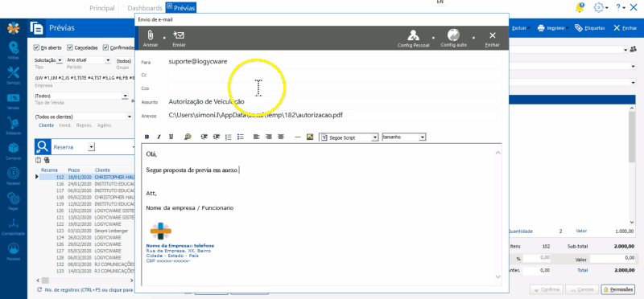
Task: Click the Cancela button
Action: click(x=581, y=289)
